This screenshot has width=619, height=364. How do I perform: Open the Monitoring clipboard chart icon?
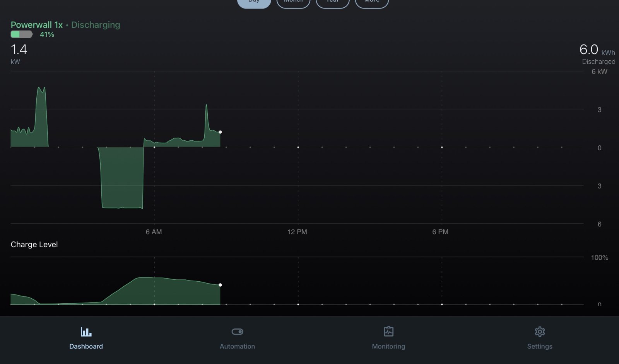tap(388, 332)
